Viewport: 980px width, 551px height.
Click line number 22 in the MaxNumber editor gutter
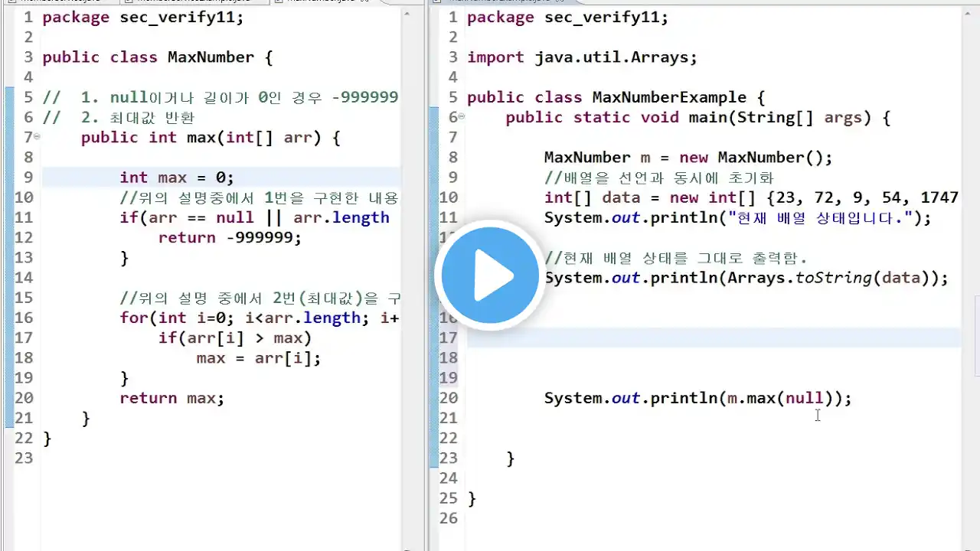click(24, 438)
